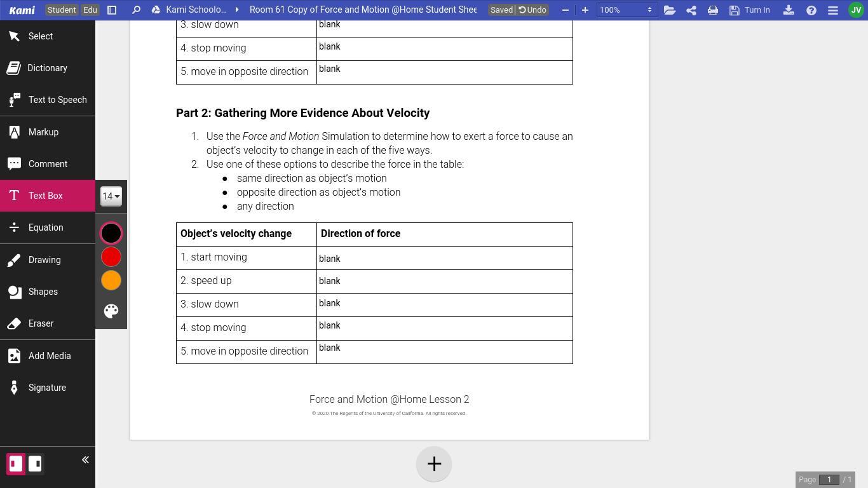The width and height of the screenshot is (868, 488).
Task: Switch to right-panel layout view
Action: click(35, 464)
